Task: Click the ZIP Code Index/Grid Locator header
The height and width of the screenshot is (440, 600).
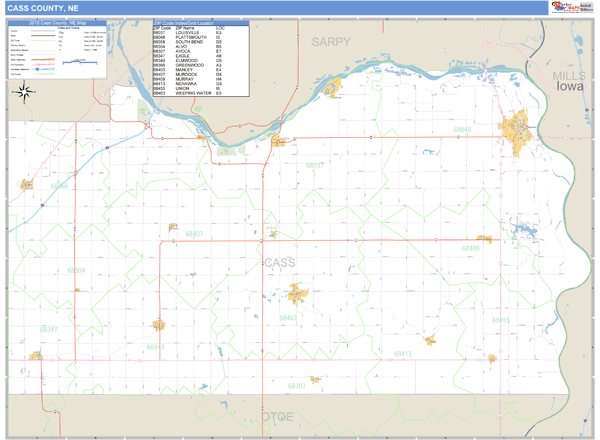Action: click(x=200, y=21)
